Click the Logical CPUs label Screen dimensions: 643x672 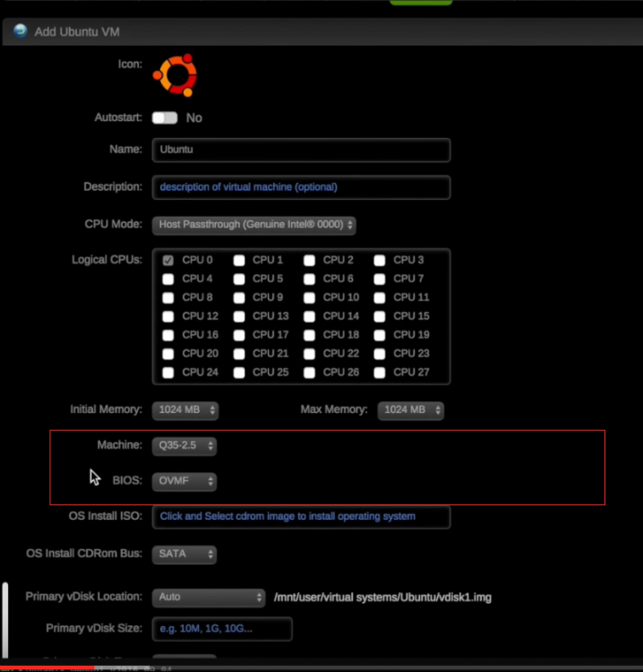[x=107, y=260]
